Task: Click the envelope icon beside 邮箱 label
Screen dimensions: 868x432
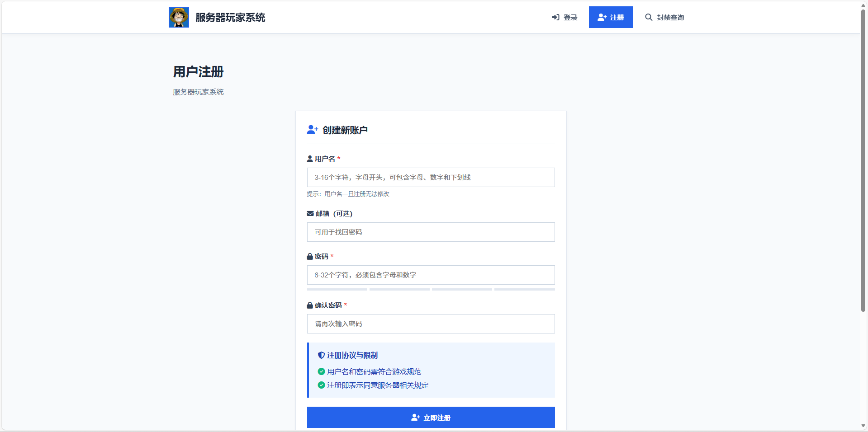Action: 310,214
